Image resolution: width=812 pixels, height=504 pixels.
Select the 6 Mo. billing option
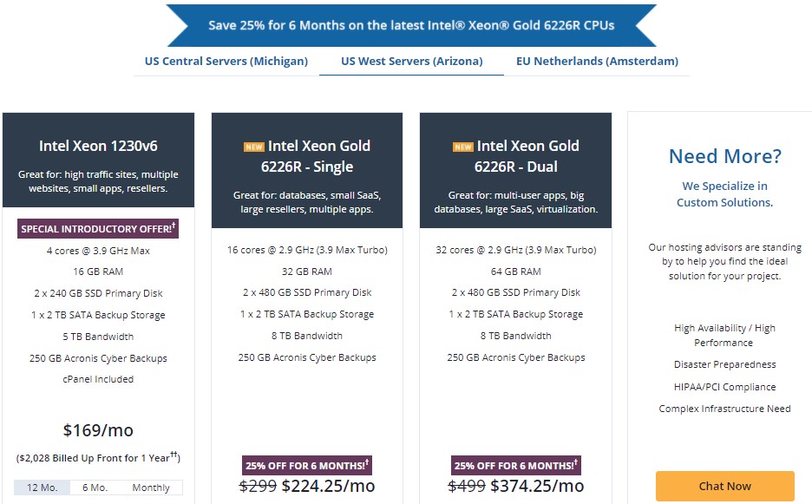click(95, 488)
